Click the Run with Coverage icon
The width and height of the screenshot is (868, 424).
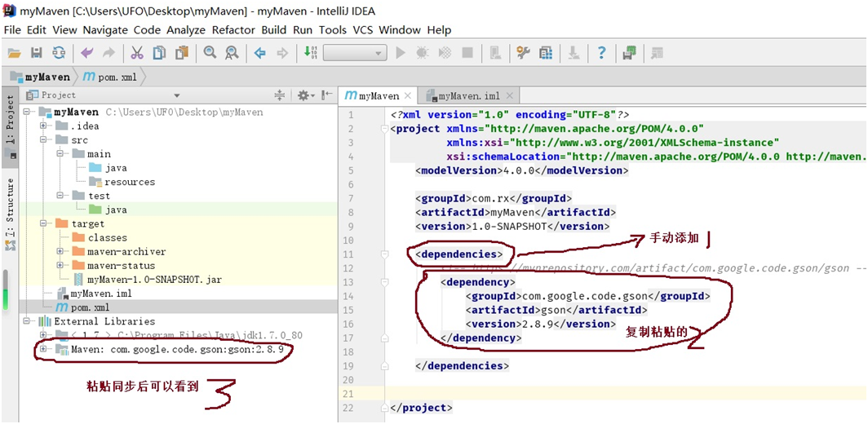(445, 53)
